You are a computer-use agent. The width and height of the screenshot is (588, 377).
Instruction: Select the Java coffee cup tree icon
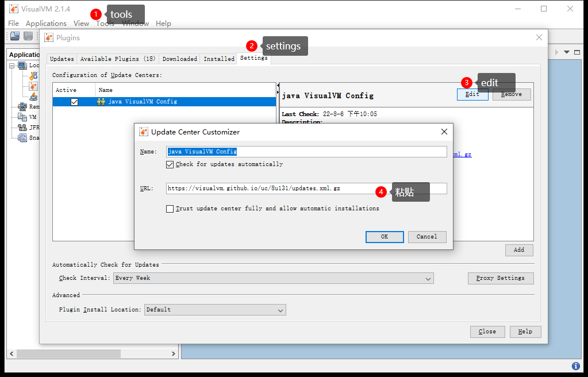click(x=34, y=97)
